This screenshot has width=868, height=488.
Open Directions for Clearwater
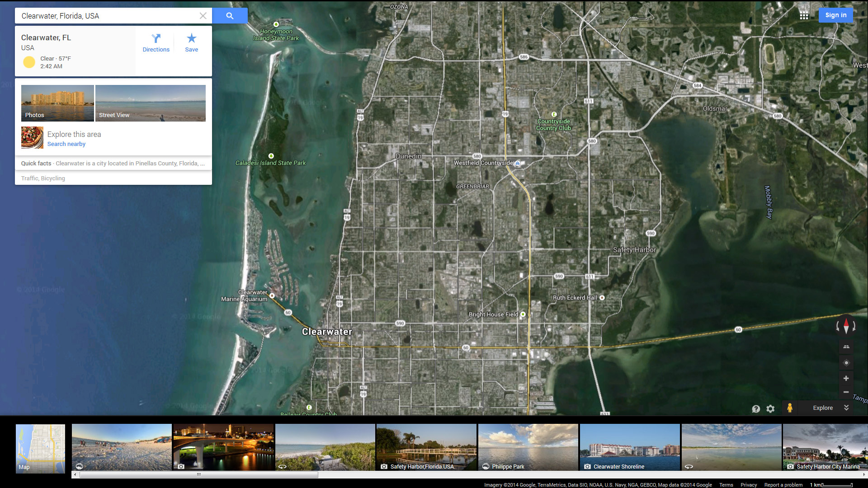156,43
